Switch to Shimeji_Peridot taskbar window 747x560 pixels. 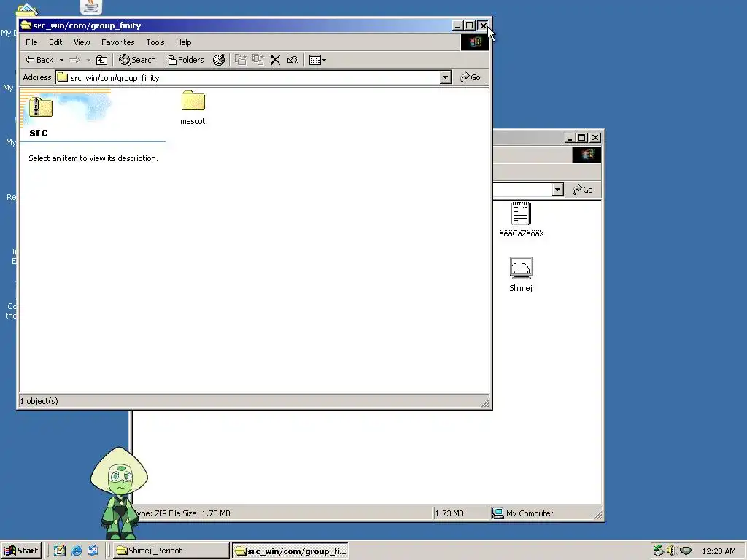[171, 551]
